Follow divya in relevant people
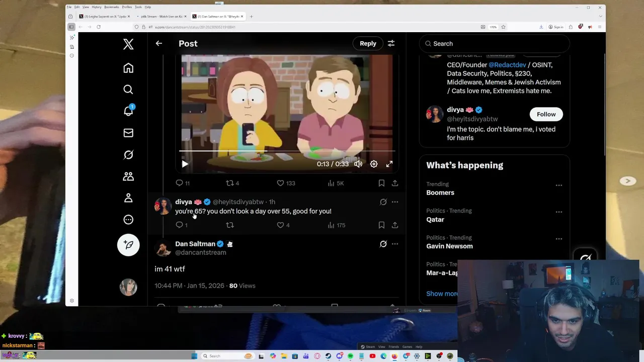The height and width of the screenshot is (362, 644). tap(546, 114)
